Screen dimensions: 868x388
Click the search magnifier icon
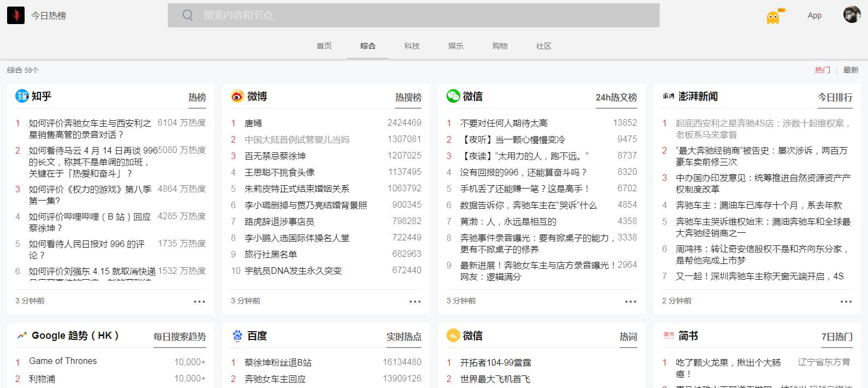pos(187,15)
